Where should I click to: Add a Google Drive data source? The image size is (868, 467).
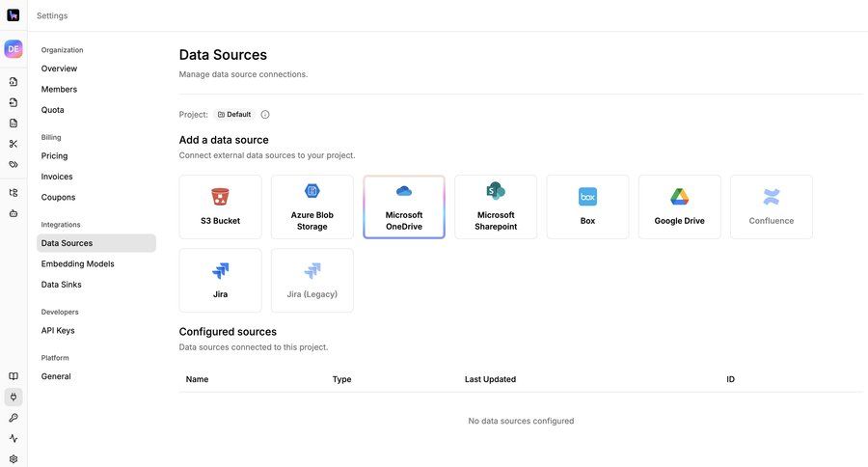[x=679, y=206]
